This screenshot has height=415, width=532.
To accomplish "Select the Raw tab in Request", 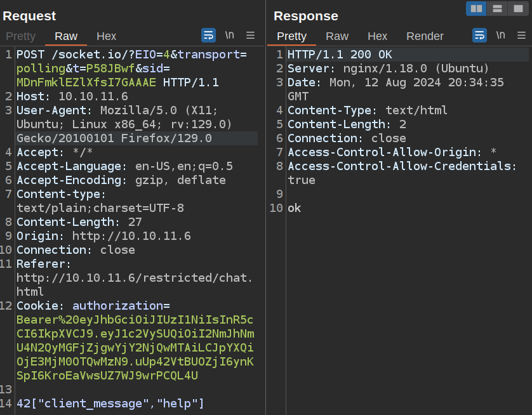I will 66,36.
